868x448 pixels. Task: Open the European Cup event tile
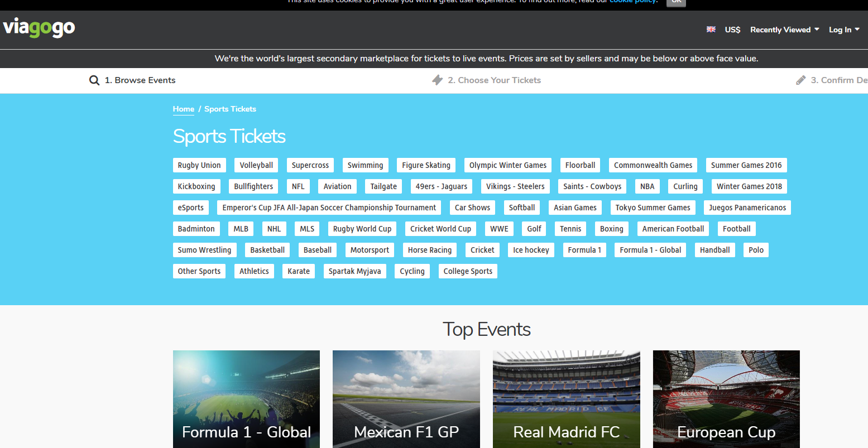(726, 399)
